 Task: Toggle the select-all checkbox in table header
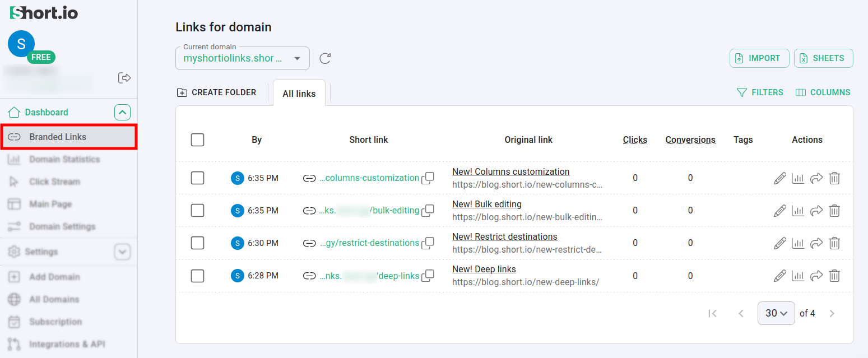click(x=197, y=140)
